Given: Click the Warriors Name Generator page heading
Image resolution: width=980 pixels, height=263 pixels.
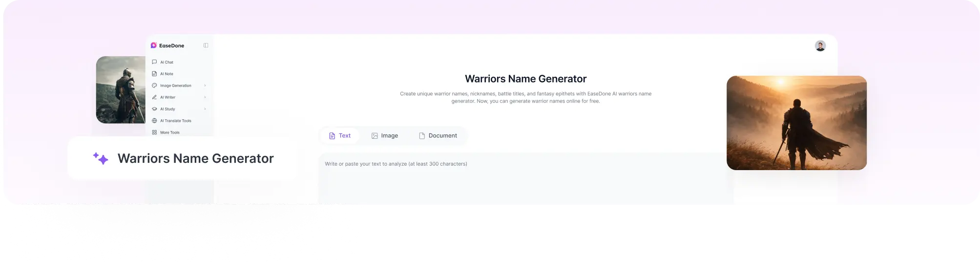Looking at the screenshot, I should [525, 79].
